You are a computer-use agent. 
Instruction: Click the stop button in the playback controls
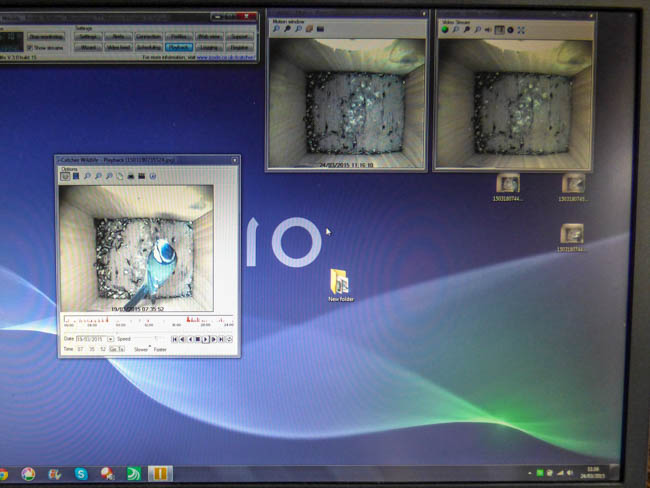point(198,339)
